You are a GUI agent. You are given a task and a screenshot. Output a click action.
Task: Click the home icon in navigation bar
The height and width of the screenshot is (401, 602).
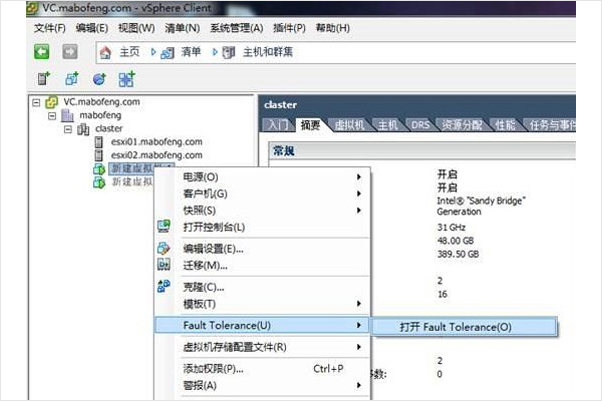pyautogui.click(x=105, y=52)
